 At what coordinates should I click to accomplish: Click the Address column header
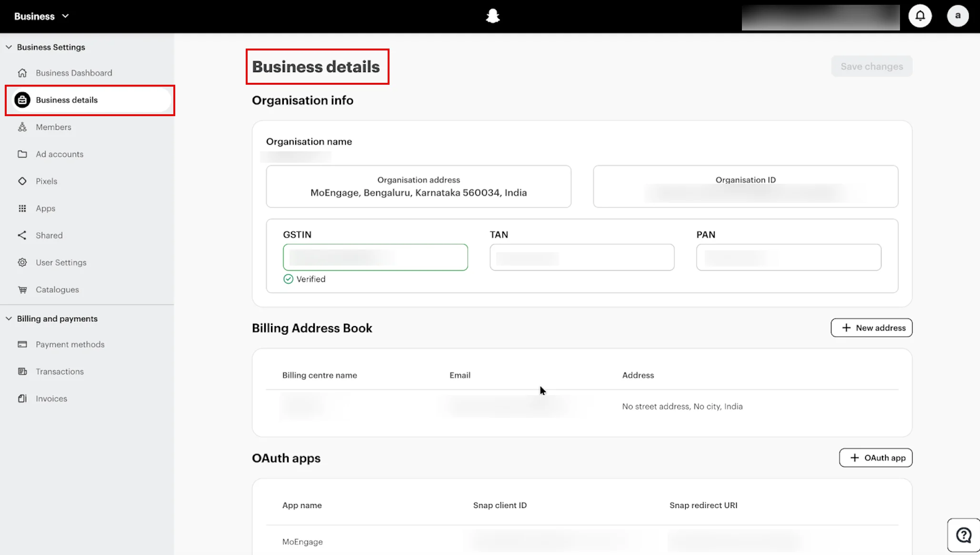tap(638, 375)
